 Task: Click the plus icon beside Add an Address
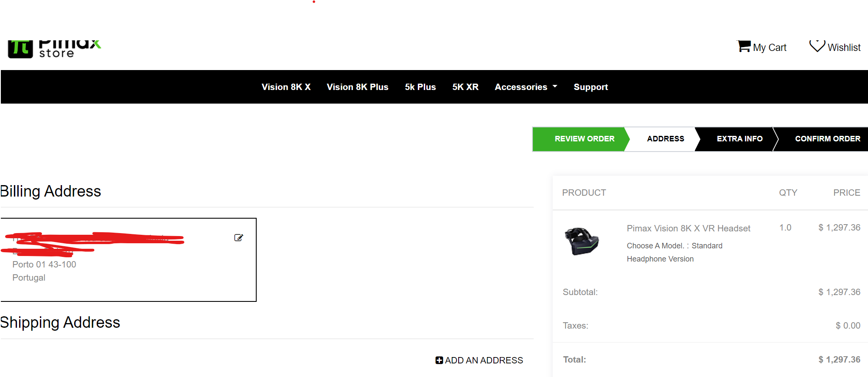click(x=439, y=360)
